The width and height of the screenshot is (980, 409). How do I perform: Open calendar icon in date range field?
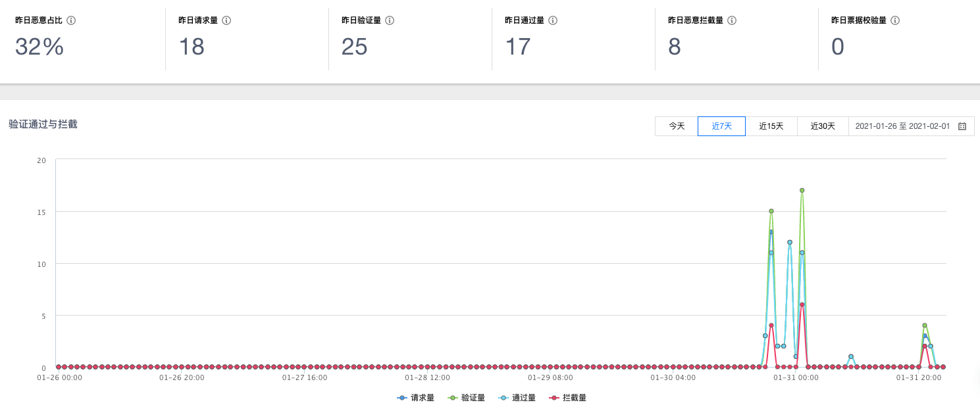coord(962,126)
